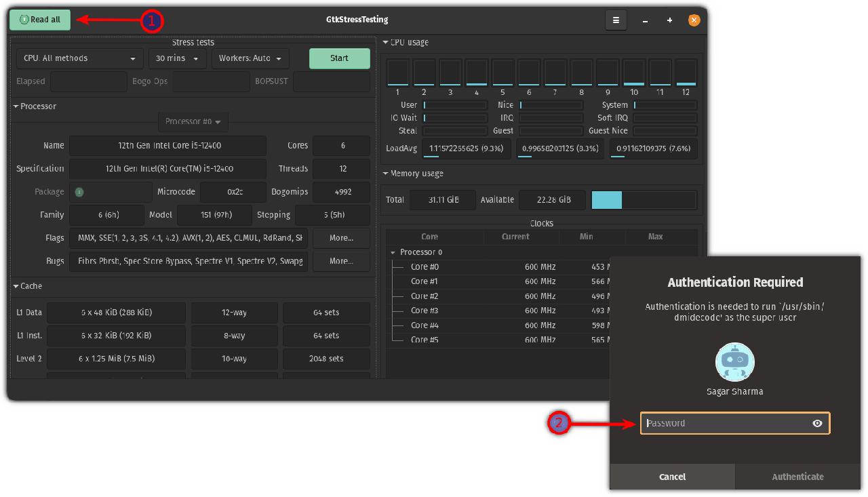The image size is (868, 497).
Task: Collapse the Cache section
Action: click(16, 286)
